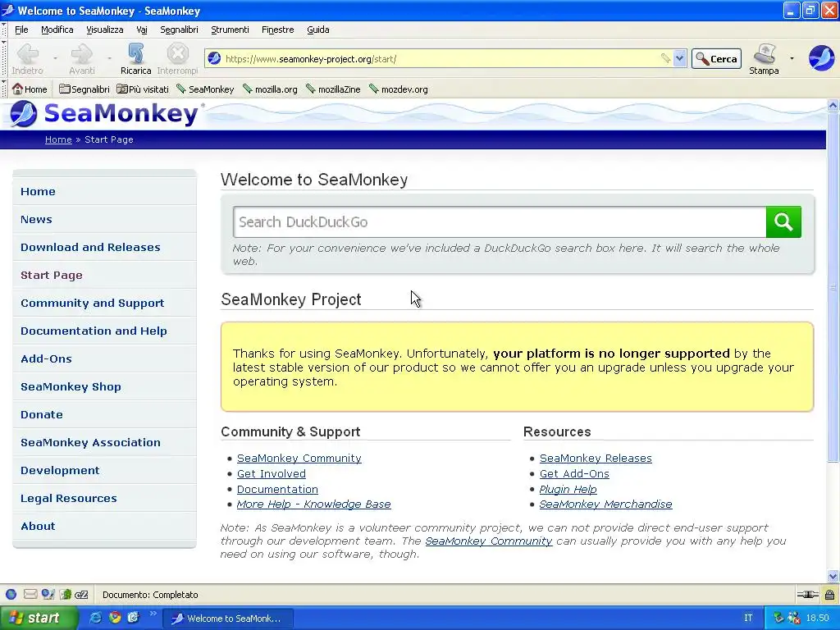Open the Più visitati bookmarks folder
Screen dimensions: 840x630
point(143,89)
